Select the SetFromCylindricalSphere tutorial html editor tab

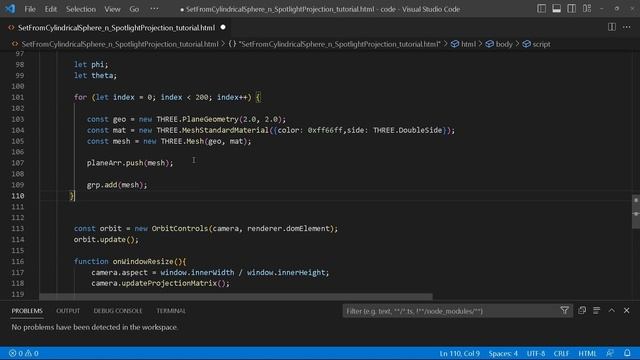coord(116,28)
